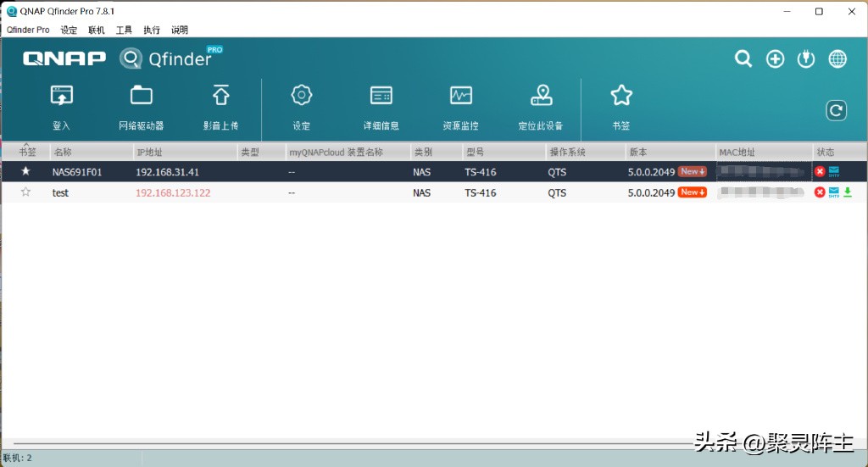Sort by the MAC地址 column header
The width and height of the screenshot is (868, 467).
click(764, 152)
